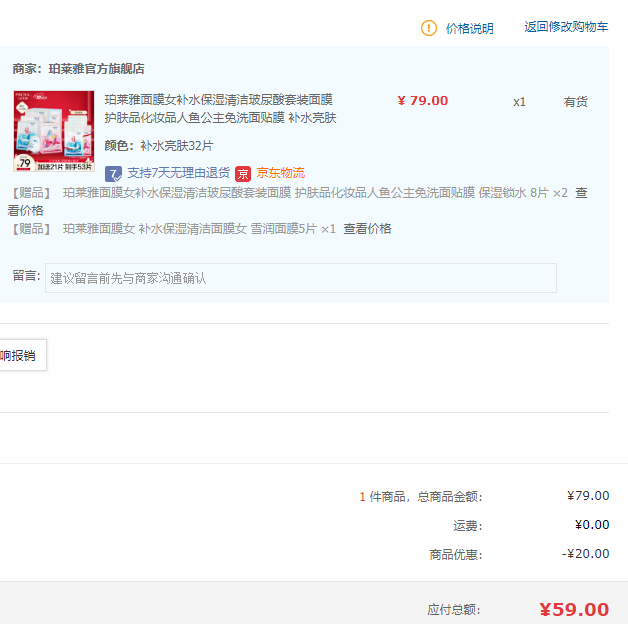Click gift line 雪润面膜5片 ×1
This screenshot has width=628, height=624.
click(x=199, y=229)
